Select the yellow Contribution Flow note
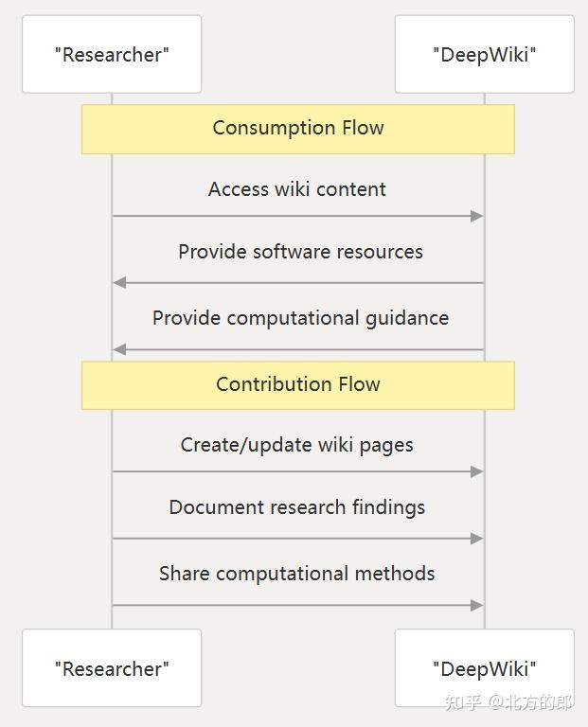 pos(297,384)
